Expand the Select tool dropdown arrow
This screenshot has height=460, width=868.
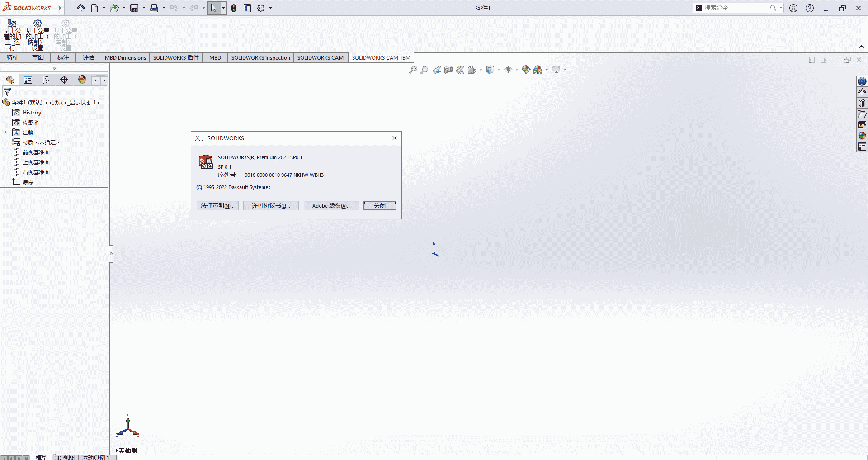click(x=223, y=8)
